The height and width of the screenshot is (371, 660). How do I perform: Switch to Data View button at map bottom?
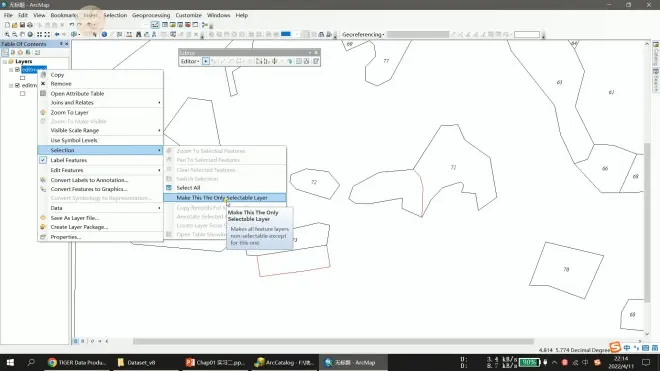tap(76, 341)
